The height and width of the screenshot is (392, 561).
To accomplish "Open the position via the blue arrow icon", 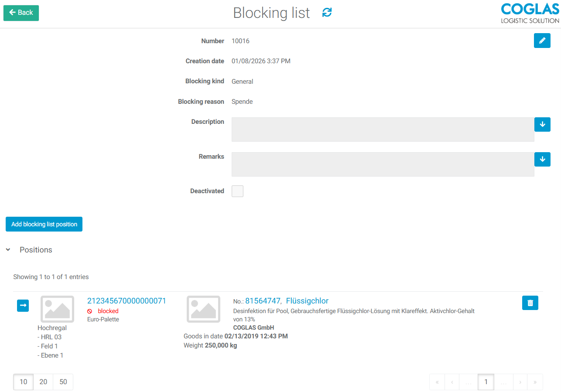I will pos(23,305).
